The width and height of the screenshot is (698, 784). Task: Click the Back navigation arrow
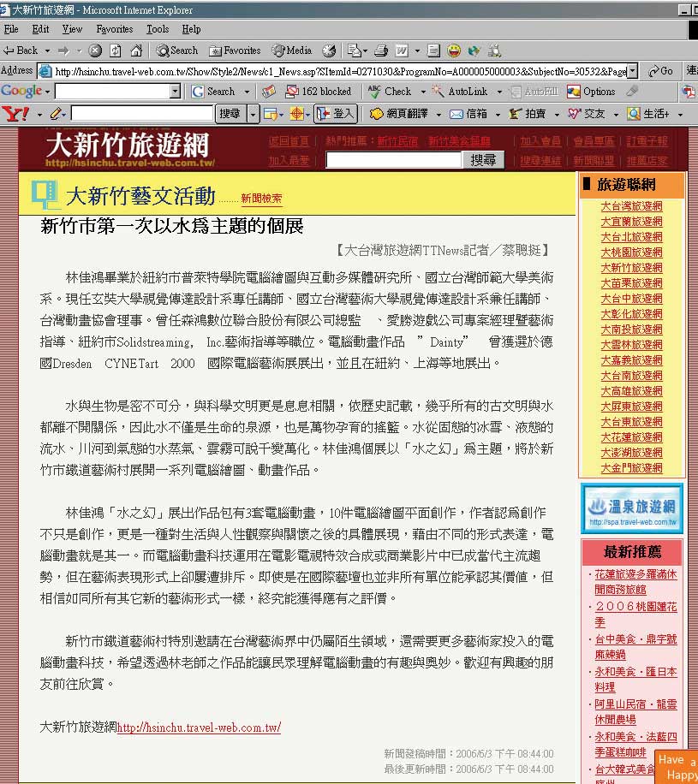[21, 50]
